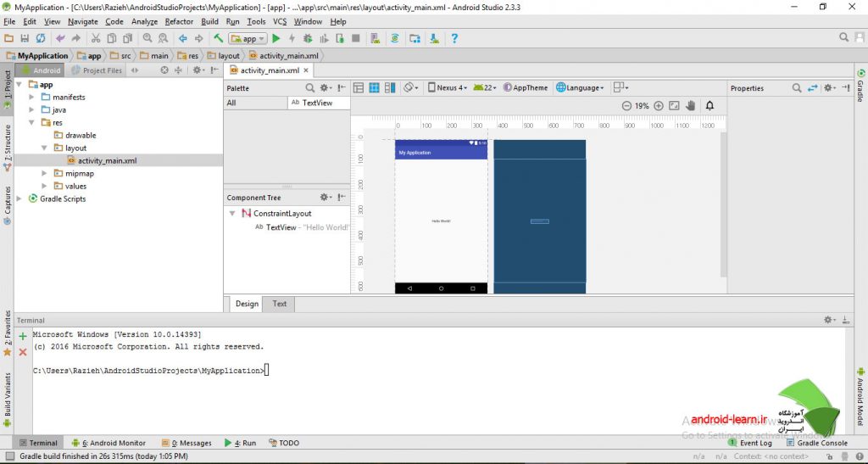The width and height of the screenshot is (868, 464).
Task: Click the Make Project hammer icon
Action: tap(218, 39)
